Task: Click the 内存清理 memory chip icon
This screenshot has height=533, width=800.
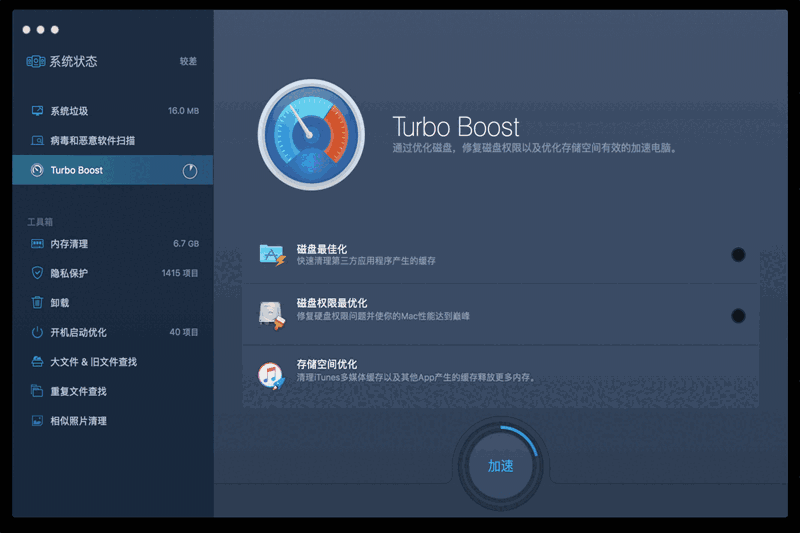Action: pyautogui.click(x=37, y=244)
